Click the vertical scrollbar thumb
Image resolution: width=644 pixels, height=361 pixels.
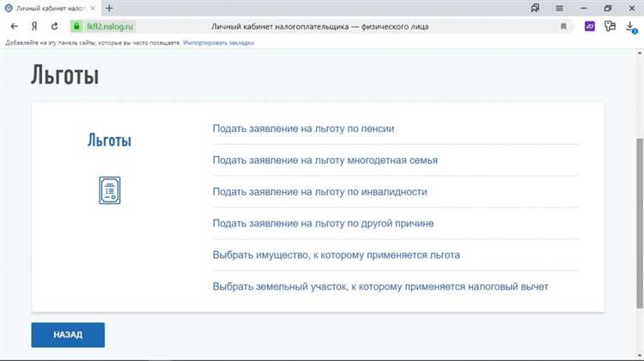(640, 223)
